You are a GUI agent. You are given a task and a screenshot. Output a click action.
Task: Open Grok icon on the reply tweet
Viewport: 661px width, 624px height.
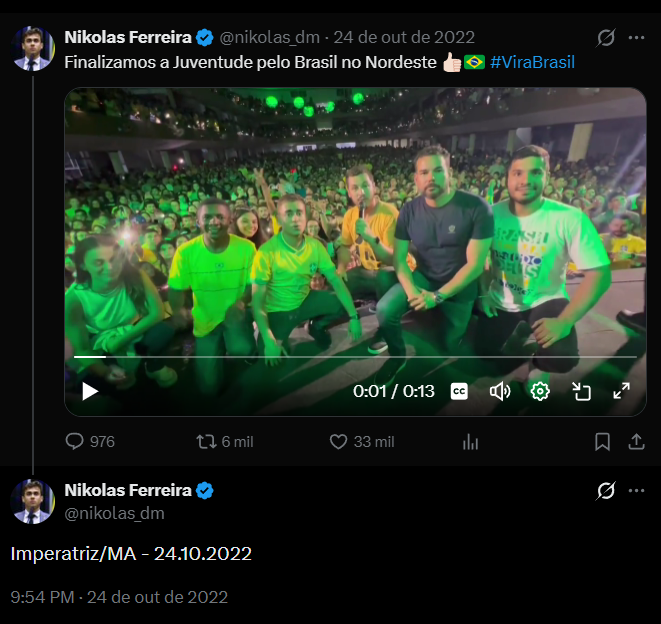605,490
